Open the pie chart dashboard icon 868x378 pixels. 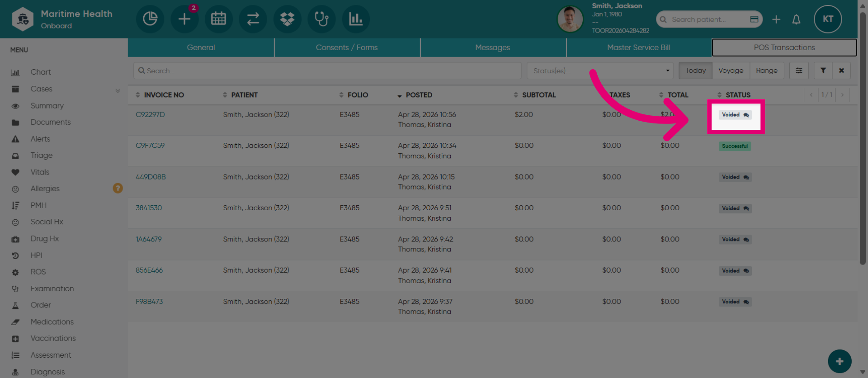point(150,19)
